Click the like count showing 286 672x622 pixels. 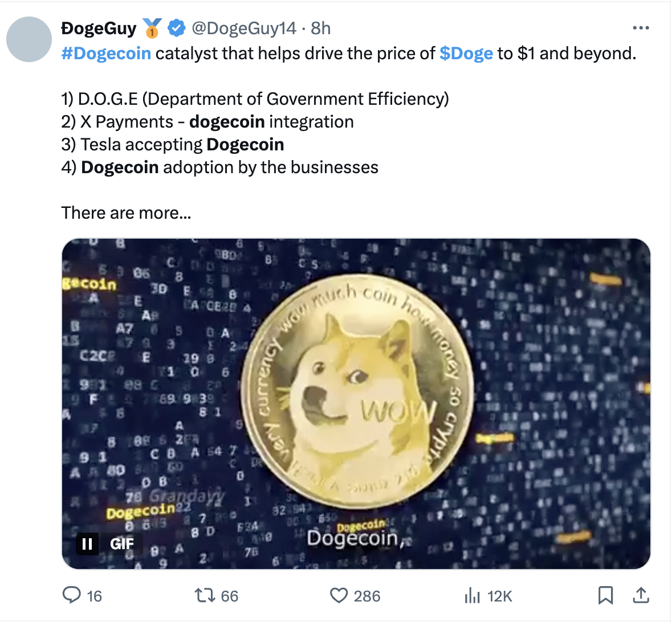pos(366,596)
